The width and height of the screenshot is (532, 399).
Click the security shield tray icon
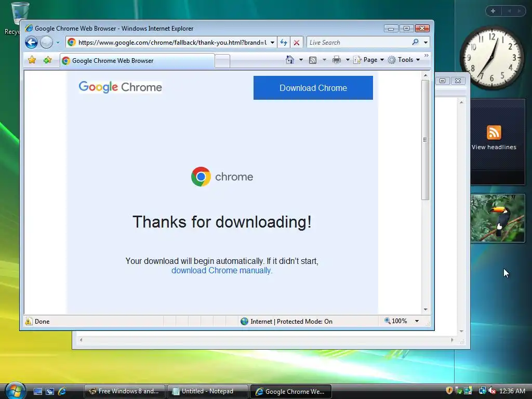[449, 391]
